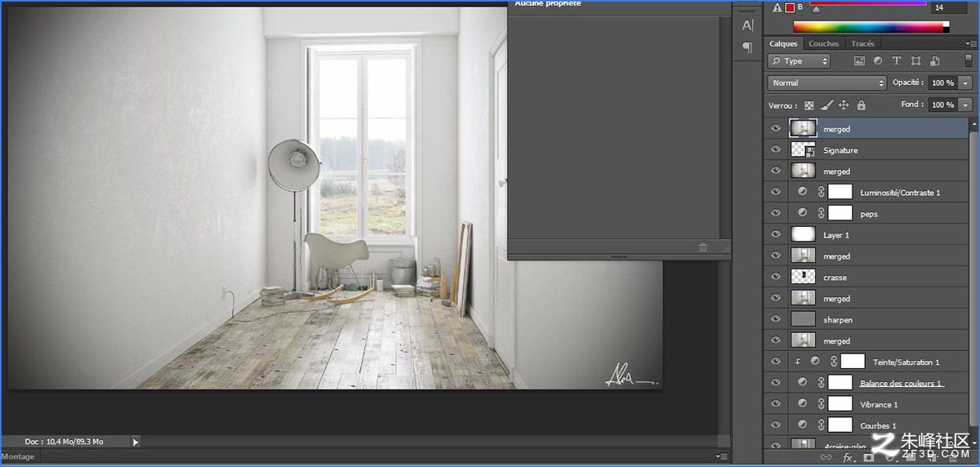Open the Montage panel tab
980x467 pixels.
pyautogui.click(x=18, y=457)
